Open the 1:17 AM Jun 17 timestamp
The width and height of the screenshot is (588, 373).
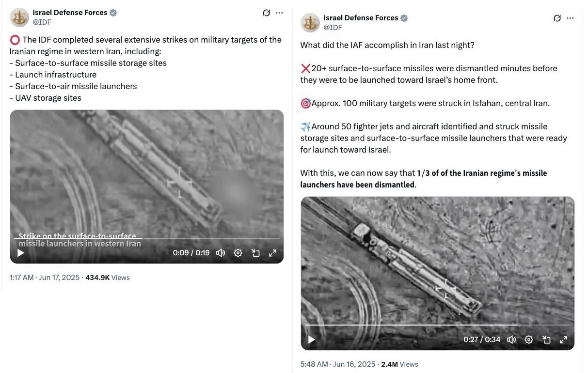click(45, 278)
